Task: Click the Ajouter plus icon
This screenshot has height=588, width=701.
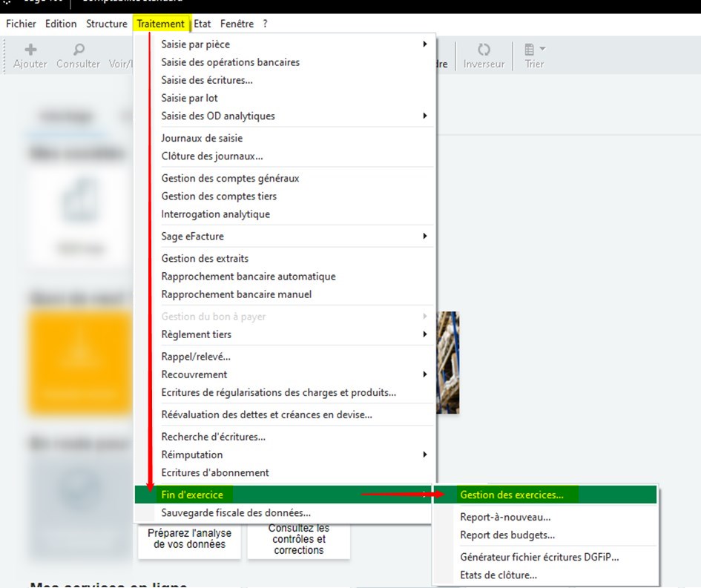Action: [x=30, y=50]
